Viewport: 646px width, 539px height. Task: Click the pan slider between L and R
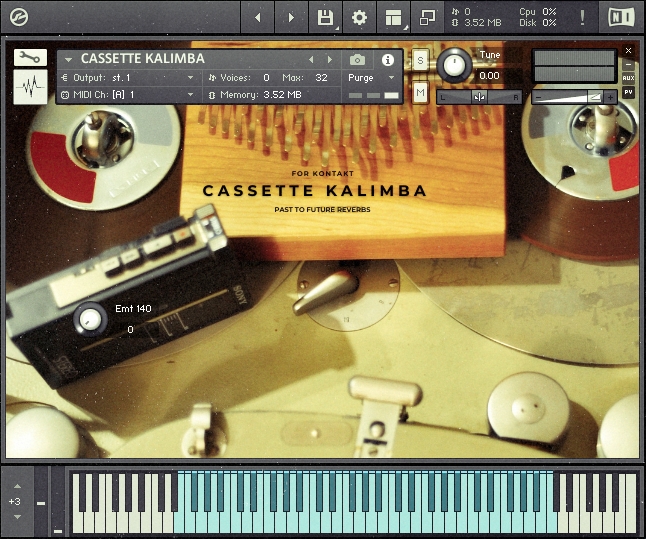click(x=479, y=97)
